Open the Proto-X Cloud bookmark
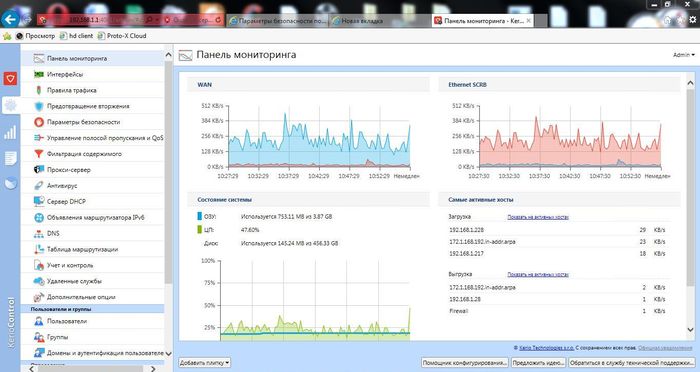 pos(122,36)
